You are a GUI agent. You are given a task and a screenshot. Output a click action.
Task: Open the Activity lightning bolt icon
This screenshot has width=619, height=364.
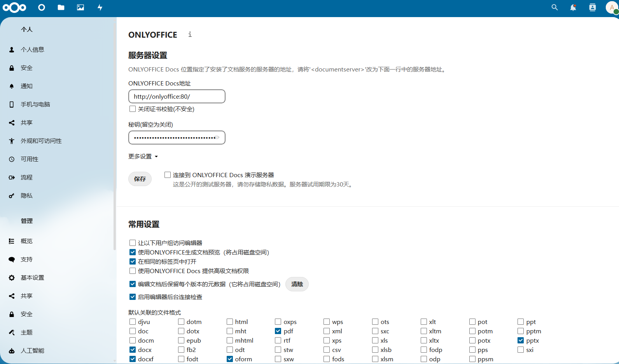(x=100, y=7)
